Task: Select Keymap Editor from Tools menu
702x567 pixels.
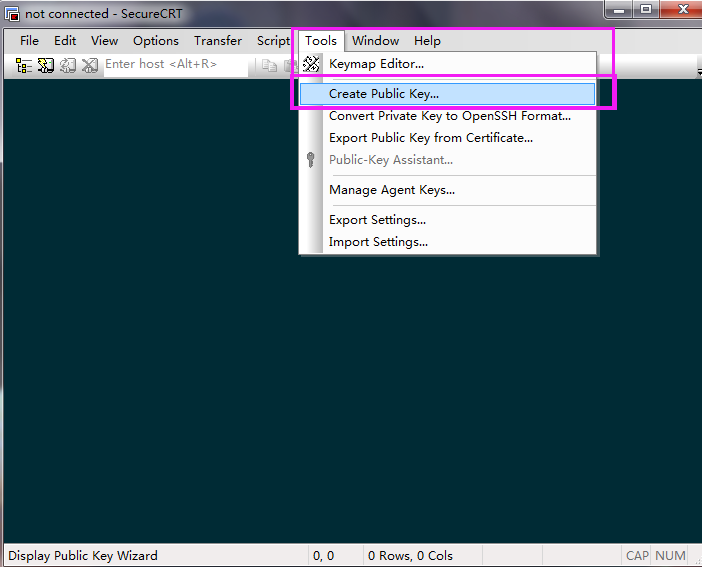Action: pos(448,64)
